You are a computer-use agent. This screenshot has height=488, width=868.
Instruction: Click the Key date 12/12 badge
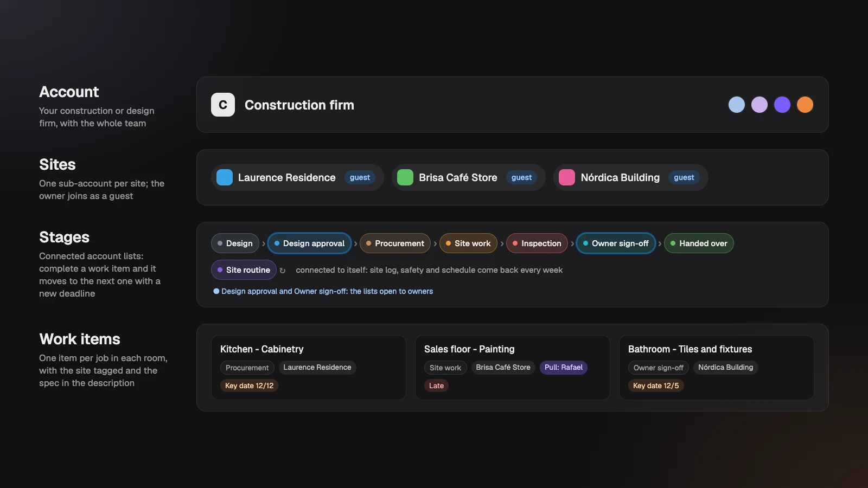click(249, 386)
